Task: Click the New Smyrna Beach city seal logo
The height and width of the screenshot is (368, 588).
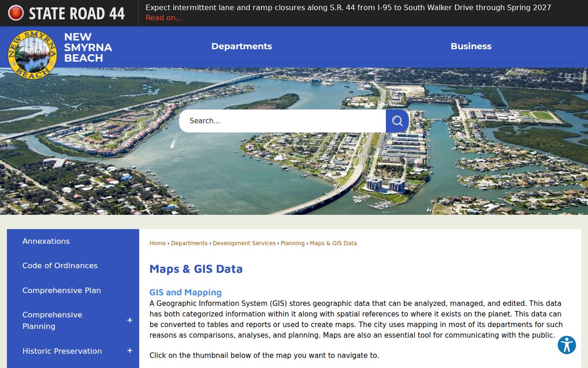Action: [32, 55]
